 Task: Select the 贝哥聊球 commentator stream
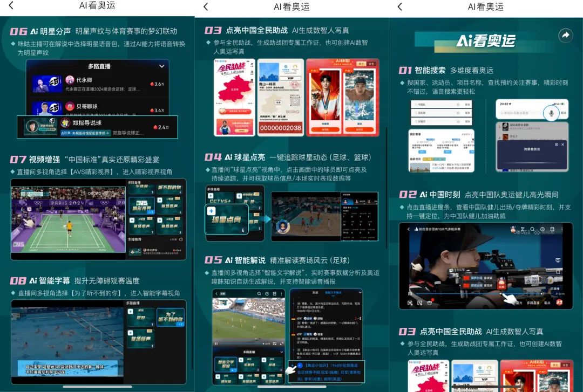[98, 108]
